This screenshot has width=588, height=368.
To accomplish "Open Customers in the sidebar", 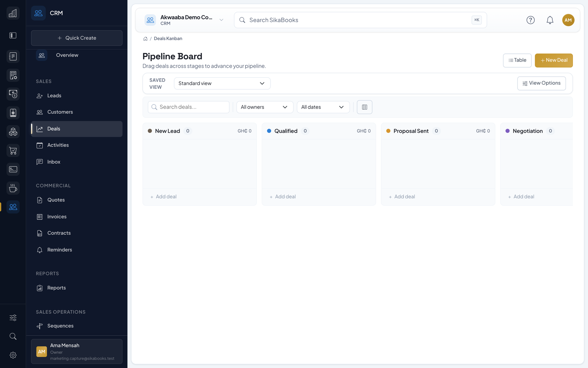I will coord(77,112).
